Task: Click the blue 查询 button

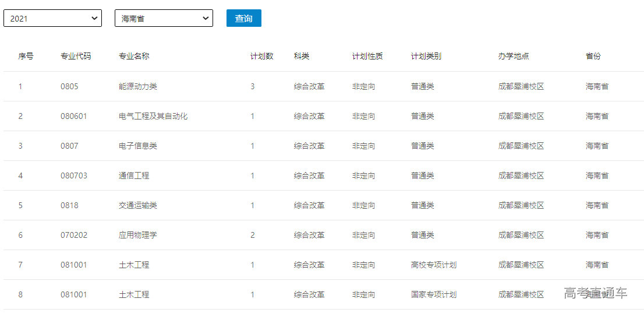Action: click(x=243, y=19)
